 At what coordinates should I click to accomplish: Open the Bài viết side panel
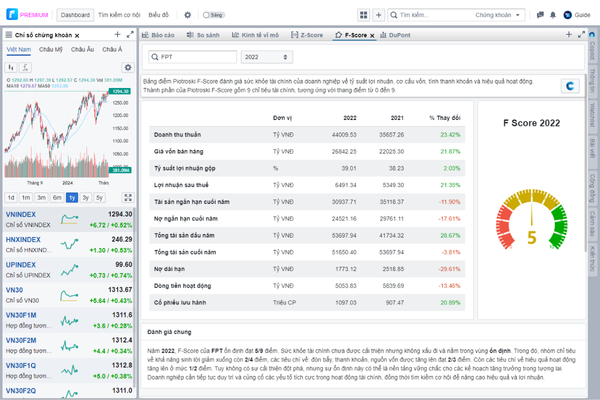tap(592, 149)
